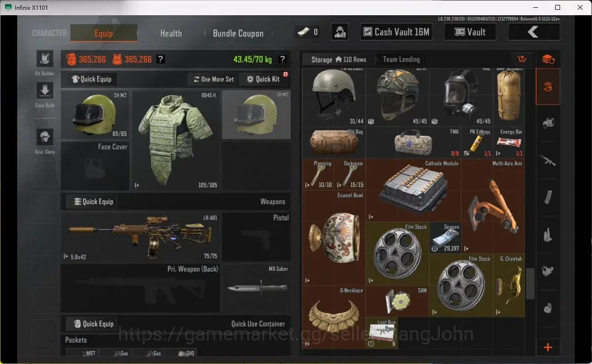Select the SAM item
This screenshot has width=592, height=364.
coord(398,301)
